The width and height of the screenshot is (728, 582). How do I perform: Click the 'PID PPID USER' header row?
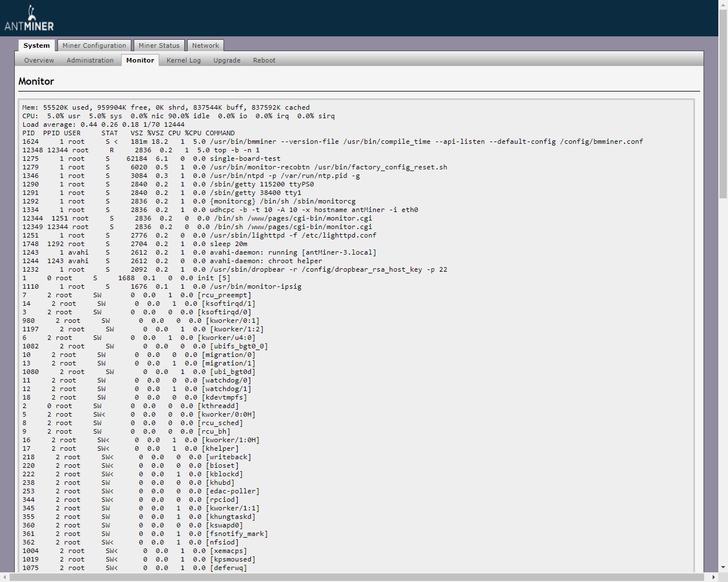pyautogui.click(x=129, y=133)
